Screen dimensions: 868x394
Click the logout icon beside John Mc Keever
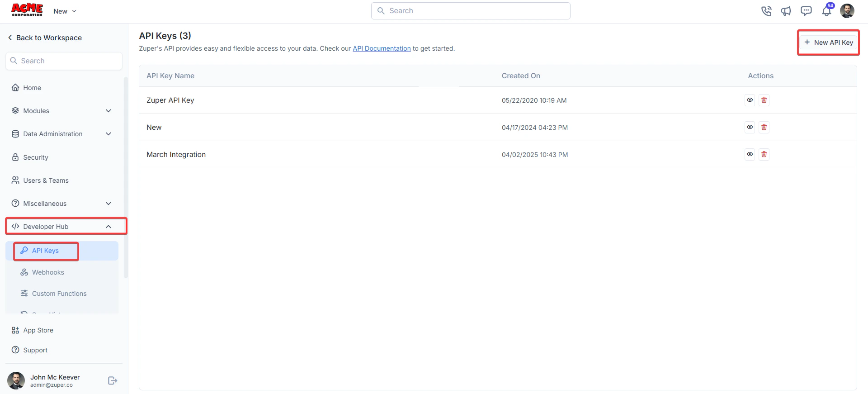pos(113,380)
